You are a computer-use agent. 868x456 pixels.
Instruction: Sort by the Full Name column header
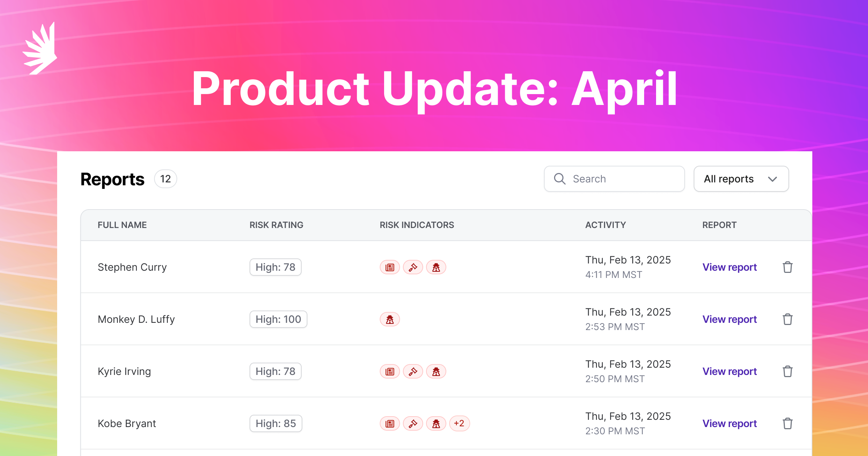click(x=122, y=225)
